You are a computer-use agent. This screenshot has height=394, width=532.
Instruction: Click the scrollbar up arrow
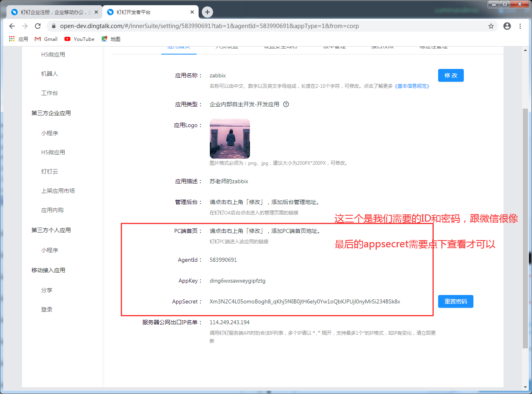(x=526, y=51)
